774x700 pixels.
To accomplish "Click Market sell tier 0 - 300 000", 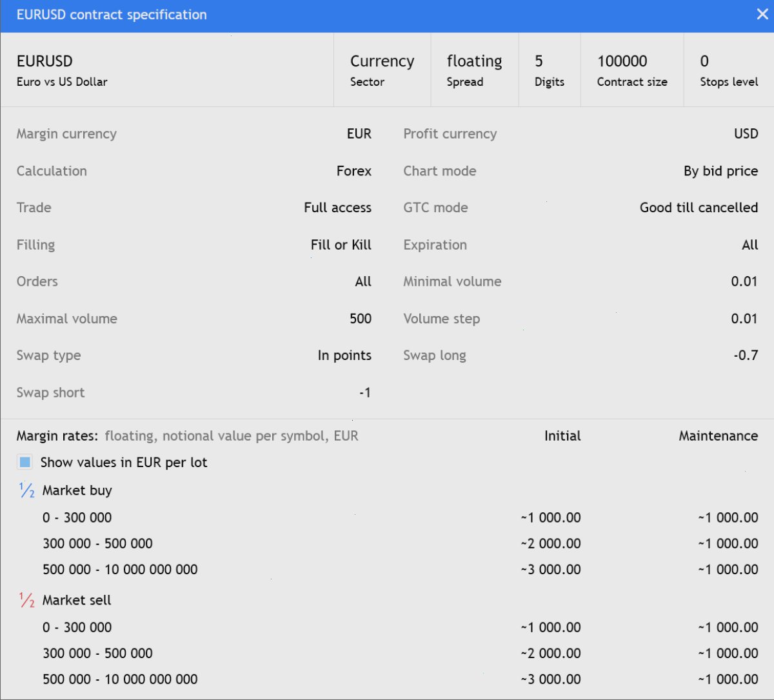I will click(77, 627).
